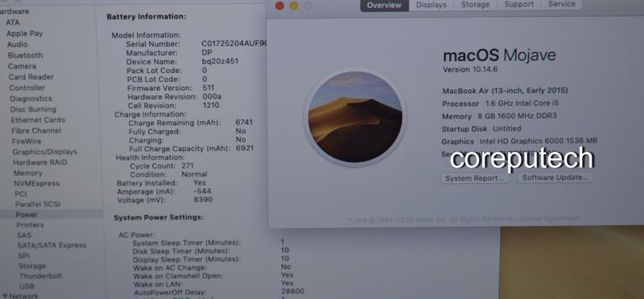644x299 pixels.
Task: Click the System Report button
Action: click(474, 178)
